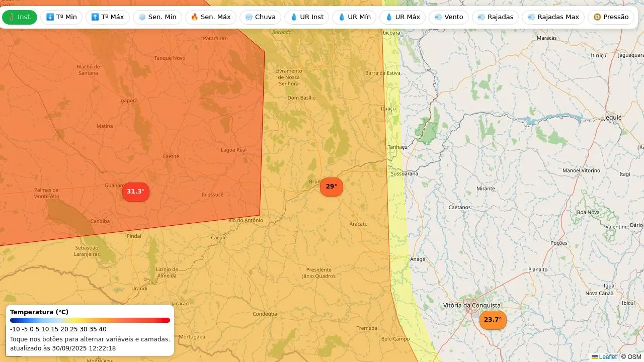Display the Chuva rain layer
Image resolution: width=644 pixels, height=362 pixels.
(260, 17)
